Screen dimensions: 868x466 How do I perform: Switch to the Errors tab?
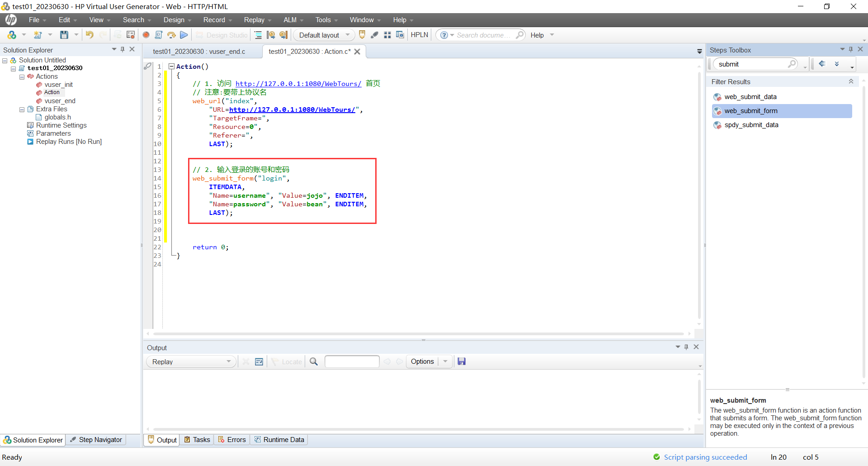click(232, 440)
